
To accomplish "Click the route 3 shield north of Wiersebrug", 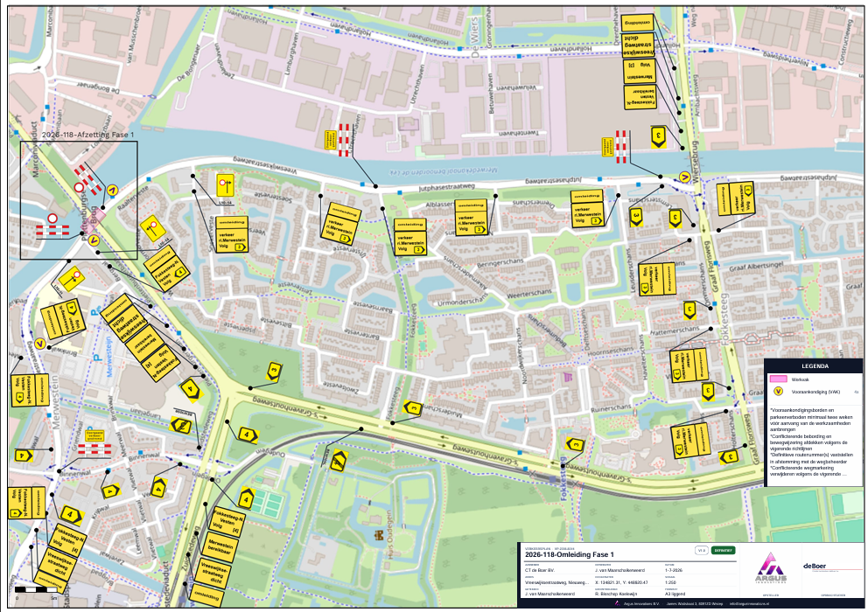I will point(658,136).
